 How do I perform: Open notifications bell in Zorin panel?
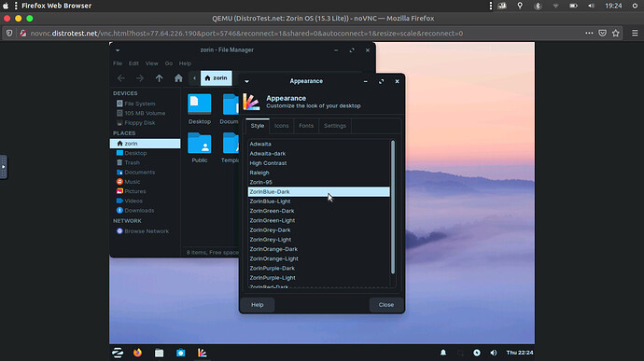pyautogui.click(x=443, y=353)
